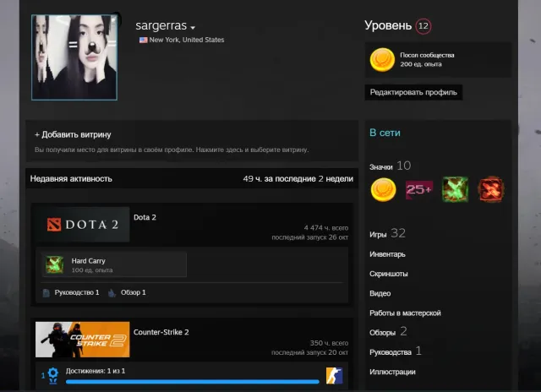This screenshot has width=541, height=392.
Task: Open Работы в мастерской link
Action: (405, 313)
